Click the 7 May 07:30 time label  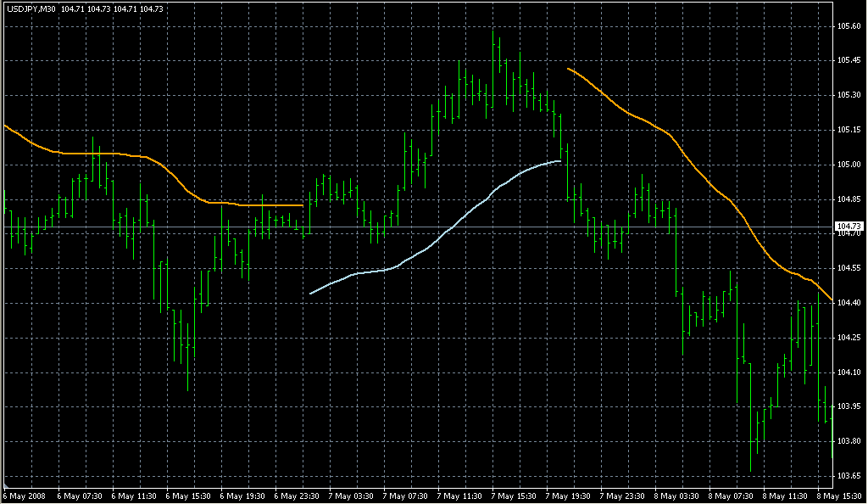click(x=406, y=496)
